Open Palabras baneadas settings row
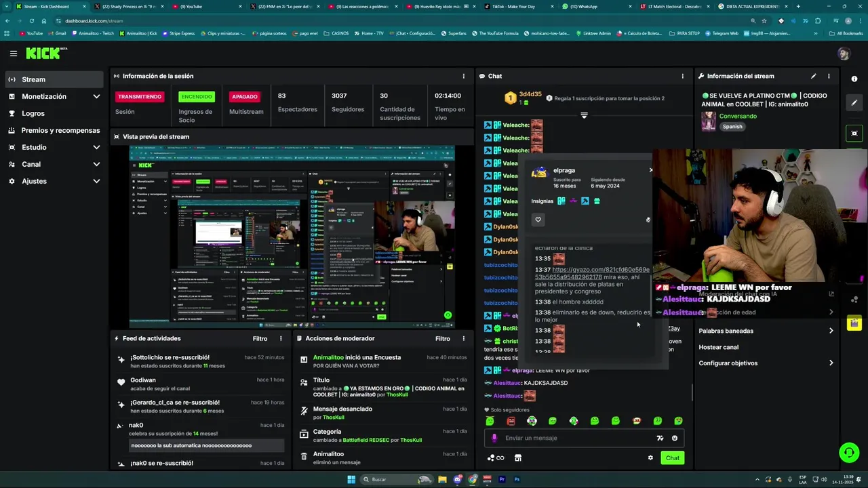 point(766,331)
